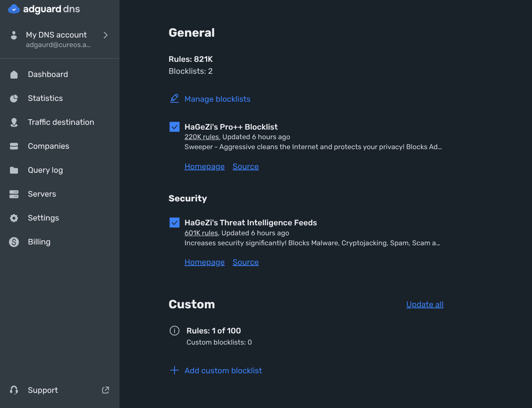Expand the My DNS account chevron

106,35
